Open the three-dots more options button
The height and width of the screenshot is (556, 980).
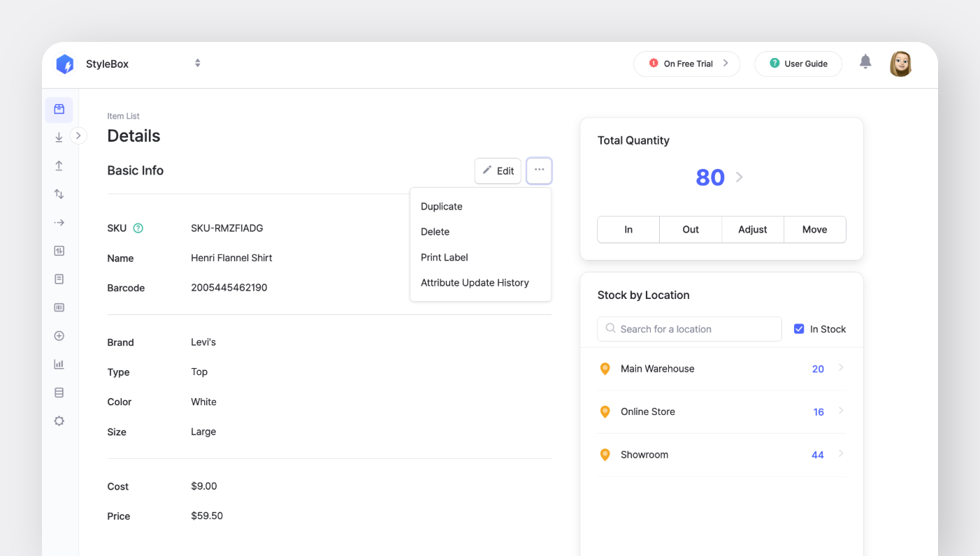[x=539, y=170]
